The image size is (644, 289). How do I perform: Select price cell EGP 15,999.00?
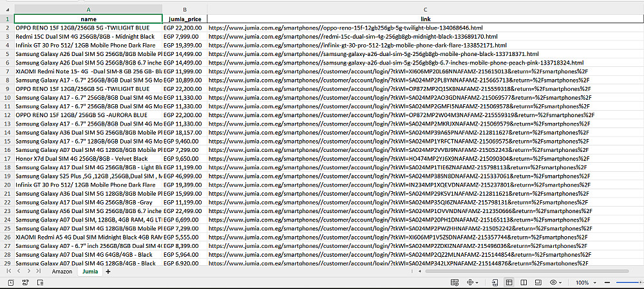coord(185,193)
